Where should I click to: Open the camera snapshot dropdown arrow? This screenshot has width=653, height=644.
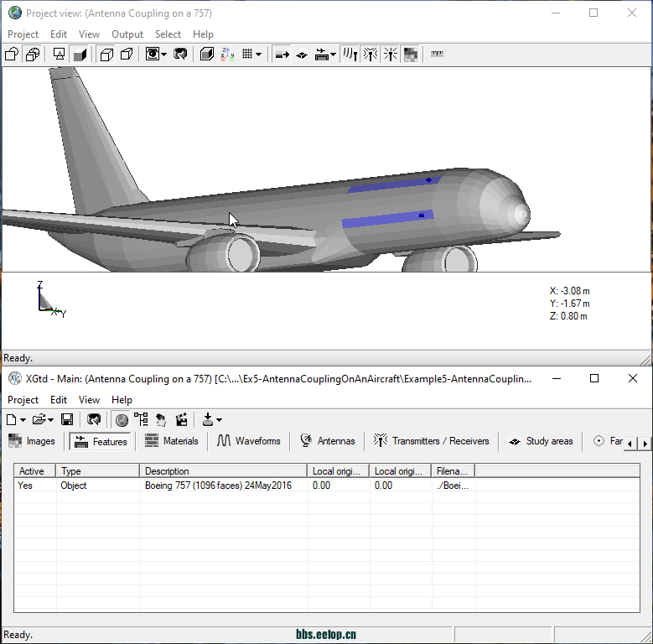pyautogui.click(x=164, y=55)
